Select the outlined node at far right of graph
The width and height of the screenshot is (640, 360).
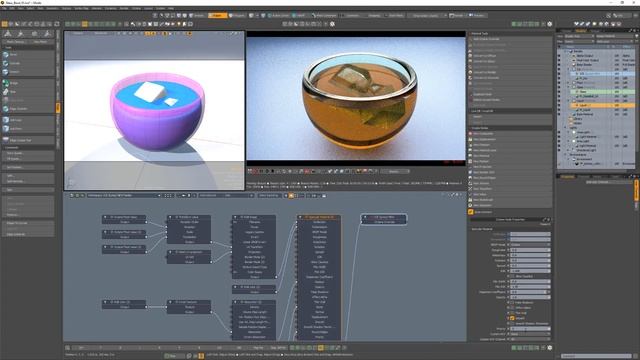(384, 220)
